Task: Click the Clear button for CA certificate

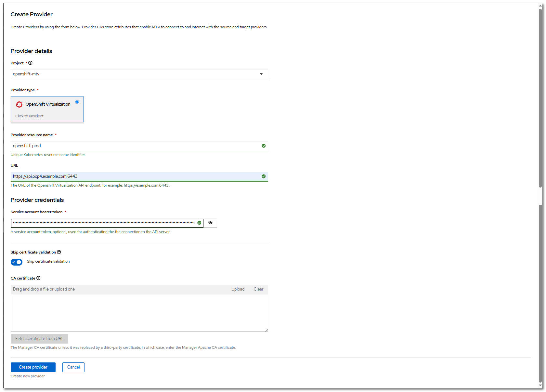Action: 258,289
